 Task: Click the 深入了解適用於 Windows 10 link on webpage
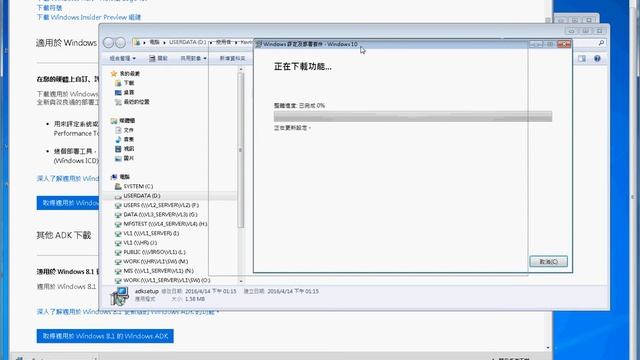point(68,178)
